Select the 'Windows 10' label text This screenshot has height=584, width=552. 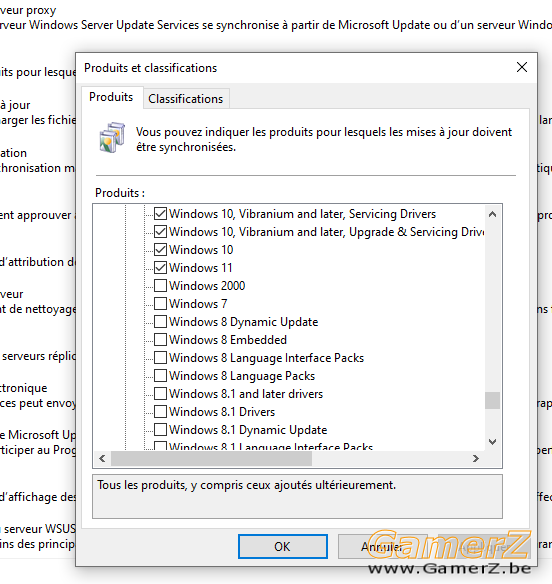pos(201,250)
